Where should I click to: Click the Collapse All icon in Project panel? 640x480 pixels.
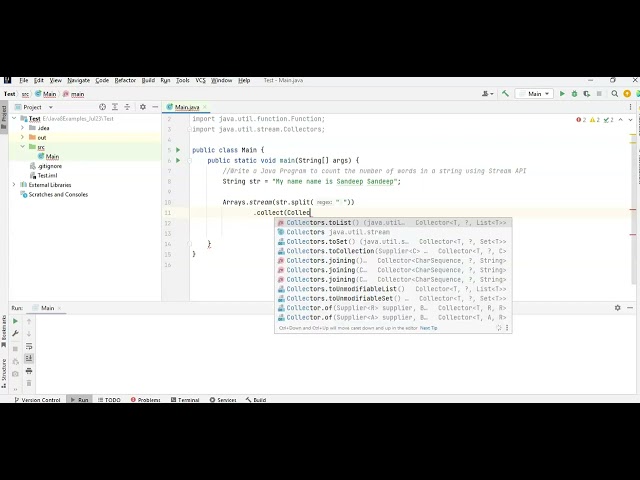point(127,107)
